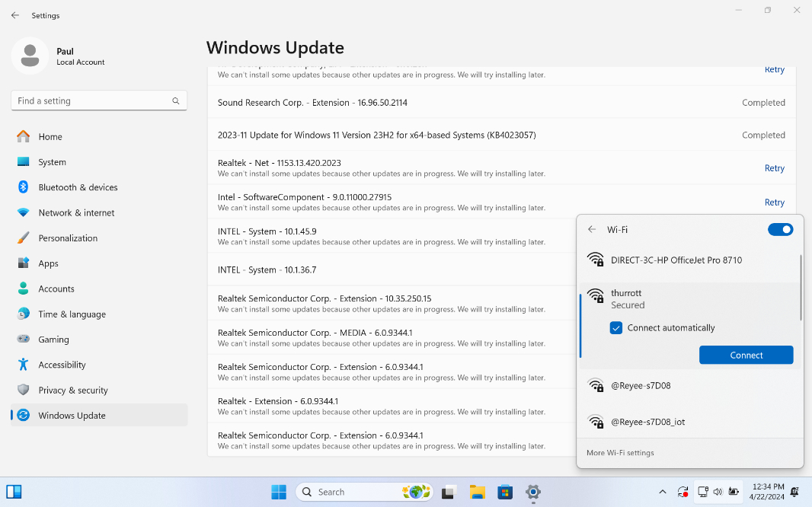Open File Explorer from the taskbar
The height and width of the screenshot is (507, 812).
tap(478, 492)
